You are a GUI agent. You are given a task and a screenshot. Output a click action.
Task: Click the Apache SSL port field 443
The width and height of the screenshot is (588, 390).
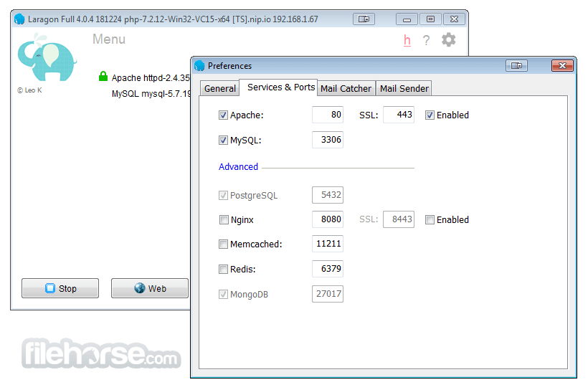click(398, 115)
